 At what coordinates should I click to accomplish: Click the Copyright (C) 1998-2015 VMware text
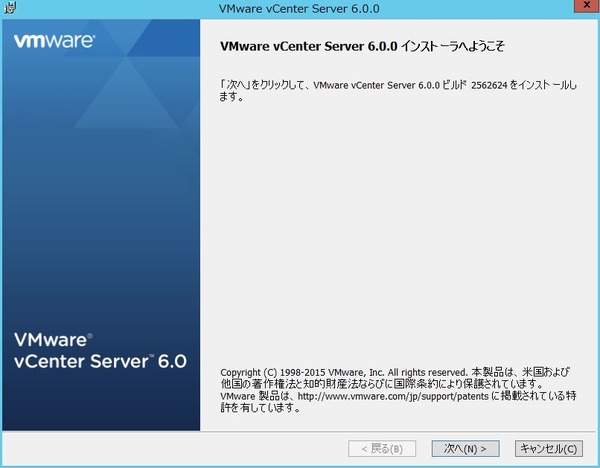pyautogui.click(x=292, y=372)
